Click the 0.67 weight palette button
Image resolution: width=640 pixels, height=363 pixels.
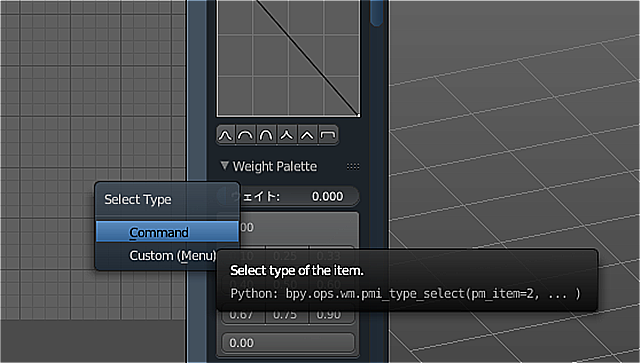coord(243,315)
